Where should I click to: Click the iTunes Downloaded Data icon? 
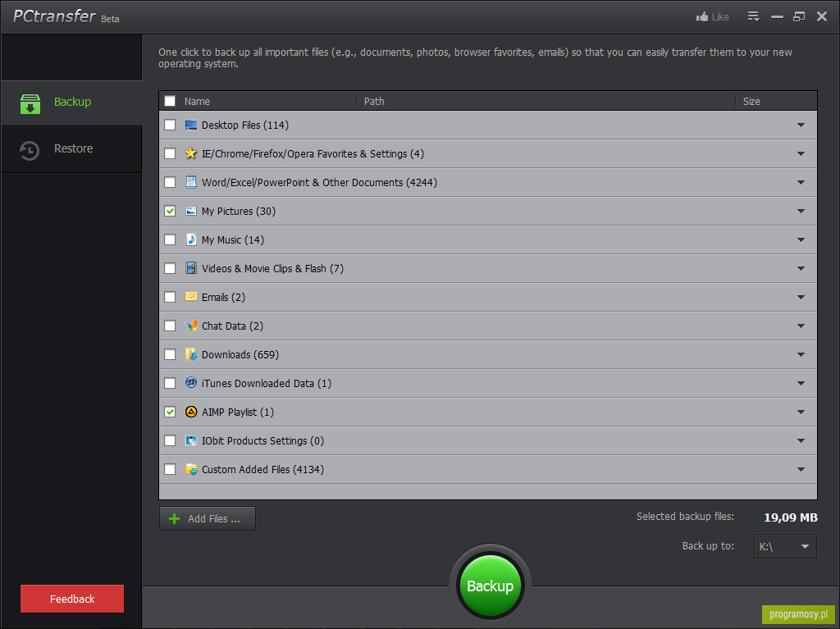(190, 382)
